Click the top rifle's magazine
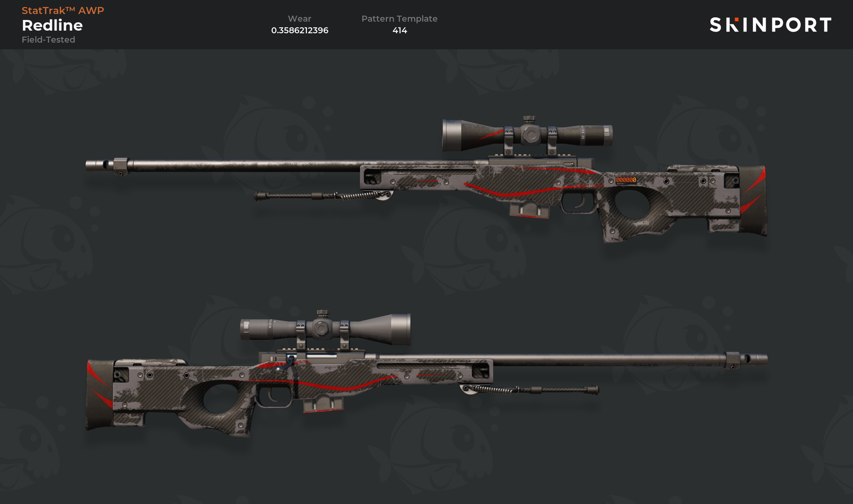 click(x=529, y=209)
